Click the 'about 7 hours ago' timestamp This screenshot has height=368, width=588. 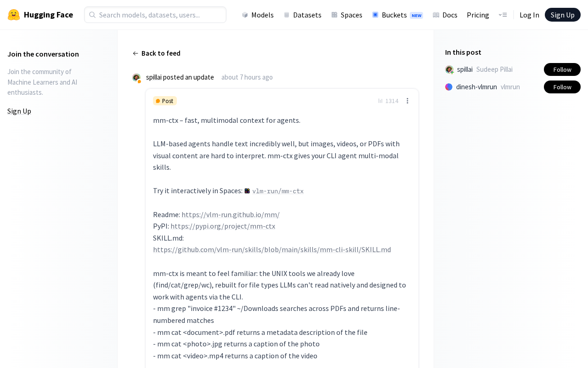point(247,77)
